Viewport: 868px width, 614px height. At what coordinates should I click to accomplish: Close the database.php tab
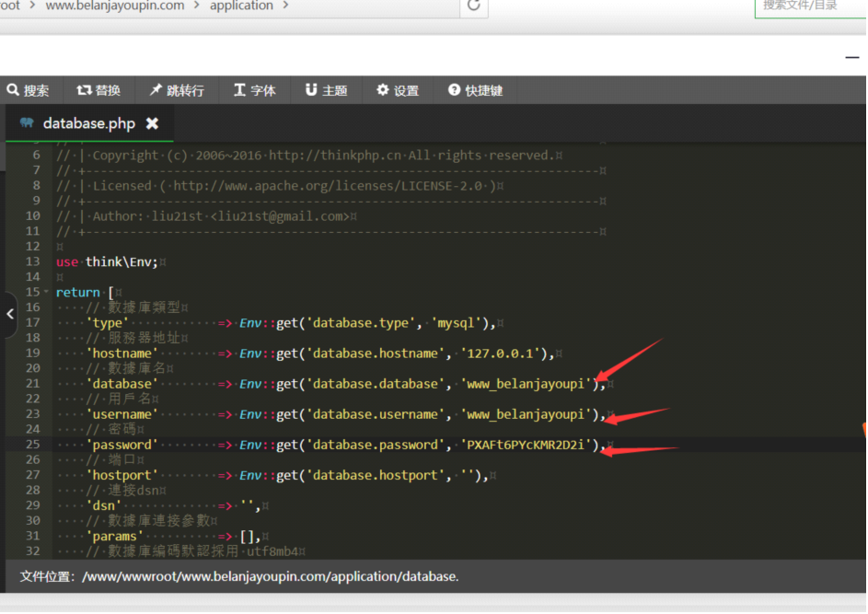(x=152, y=123)
